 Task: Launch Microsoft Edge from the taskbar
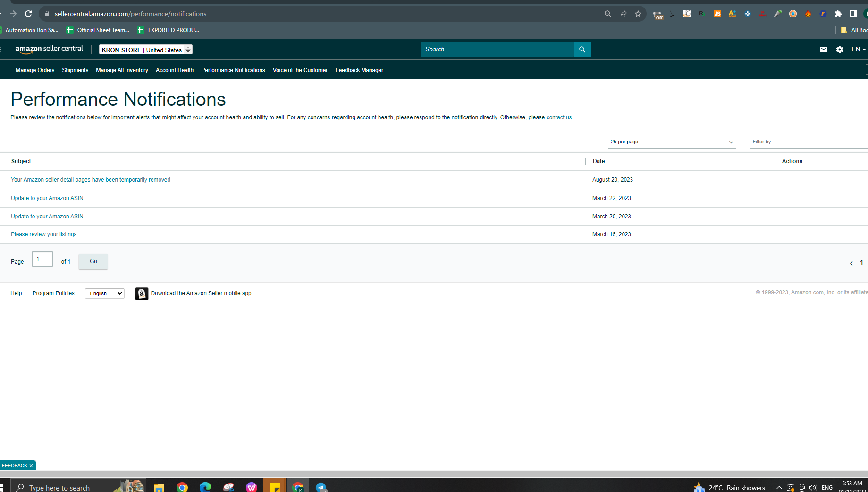click(205, 487)
